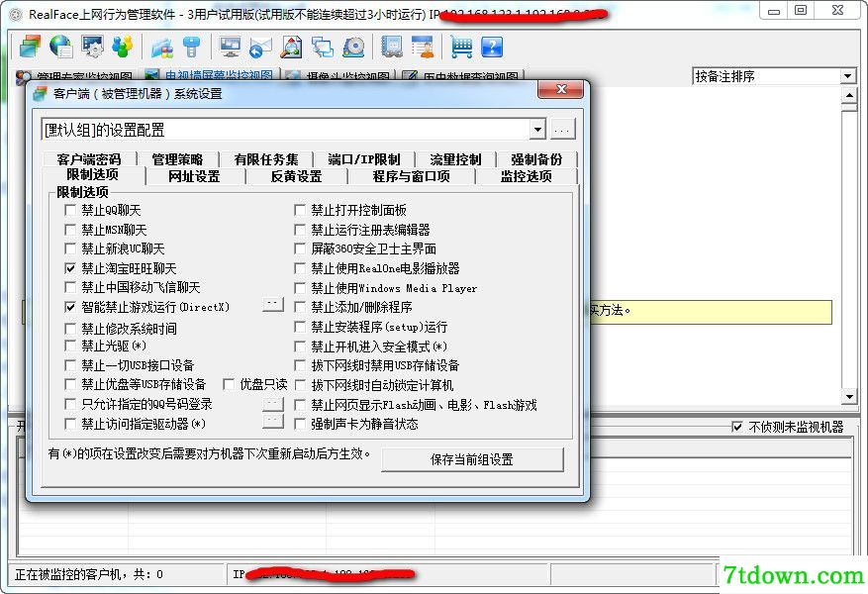Enable the 禁止QQ聊天 checkbox
The width and height of the screenshot is (868, 594).
[70, 210]
